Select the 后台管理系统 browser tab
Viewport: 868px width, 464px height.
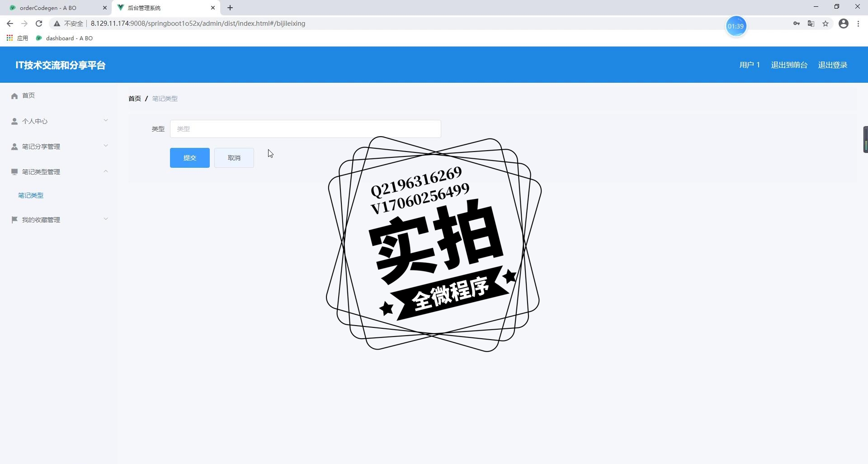pos(165,8)
